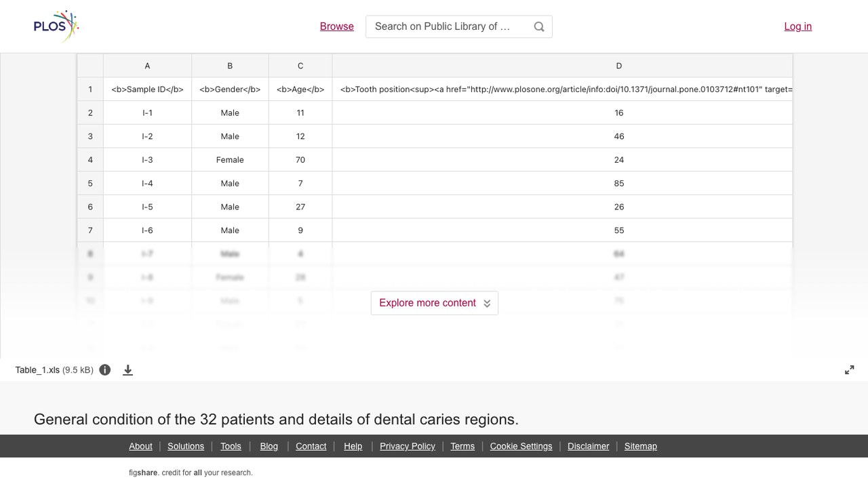Open the Sitemap footer link
The width and height of the screenshot is (868, 488).
(x=641, y=446)
